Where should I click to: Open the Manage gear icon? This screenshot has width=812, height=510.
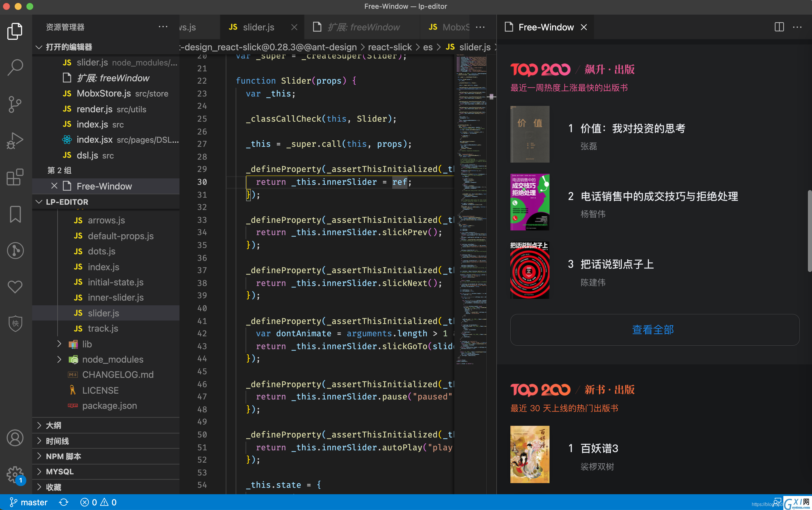[15, 475]
